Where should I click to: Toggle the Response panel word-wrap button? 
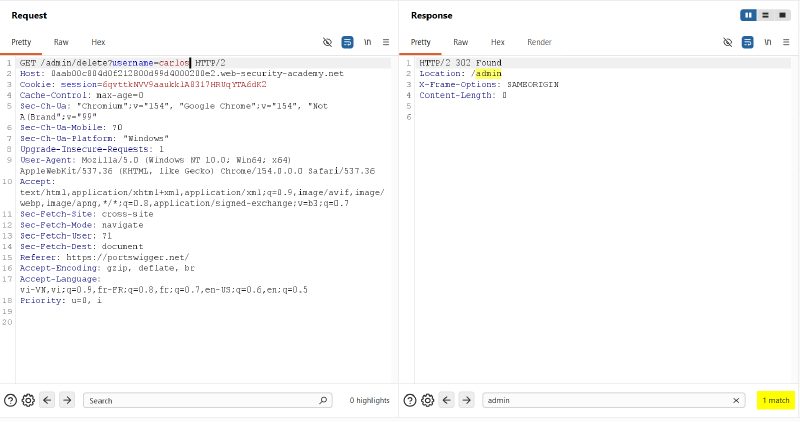(747, 42)
